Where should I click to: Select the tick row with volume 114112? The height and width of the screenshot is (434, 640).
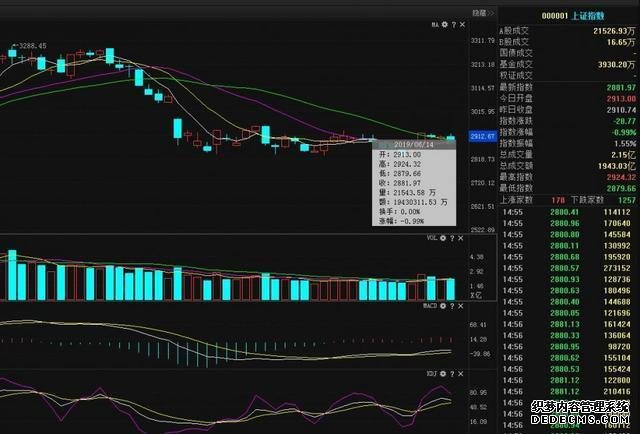(x=567, y=212)
